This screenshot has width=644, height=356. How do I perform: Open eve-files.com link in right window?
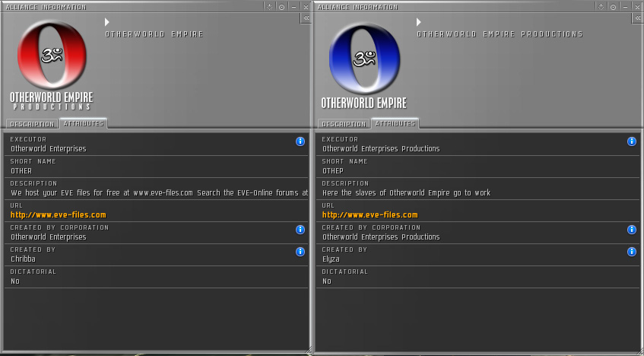tap(370, 215)
